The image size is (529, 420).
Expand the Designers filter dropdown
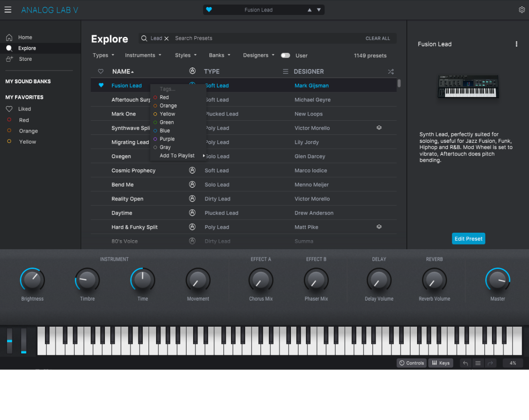(x=259, y=56)
